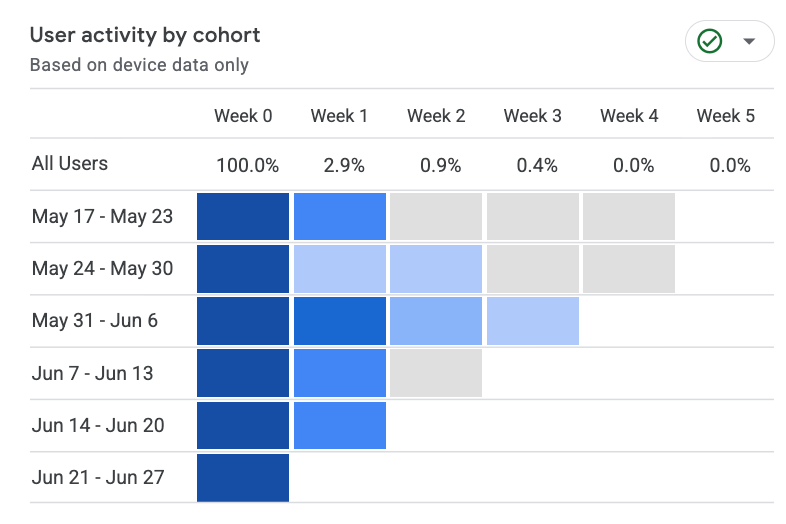Click the Week 0 column header
This screenshot has width=786, height=524.
(243, 116)
